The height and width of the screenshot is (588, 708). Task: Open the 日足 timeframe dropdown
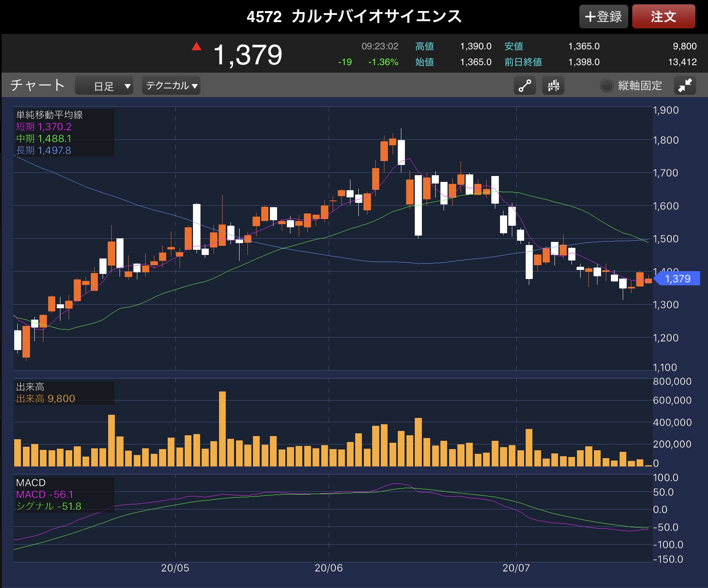[x=104, y=86]
